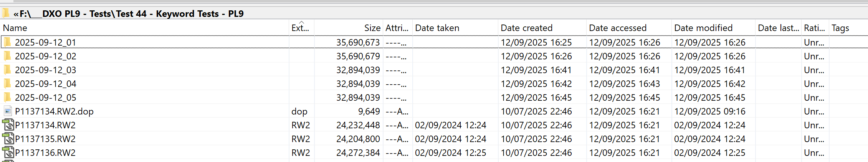Select the P1137135.RW2 file name
Image resolution: width=868 pixels, height=162 pixels.
[x=45, y=139]
